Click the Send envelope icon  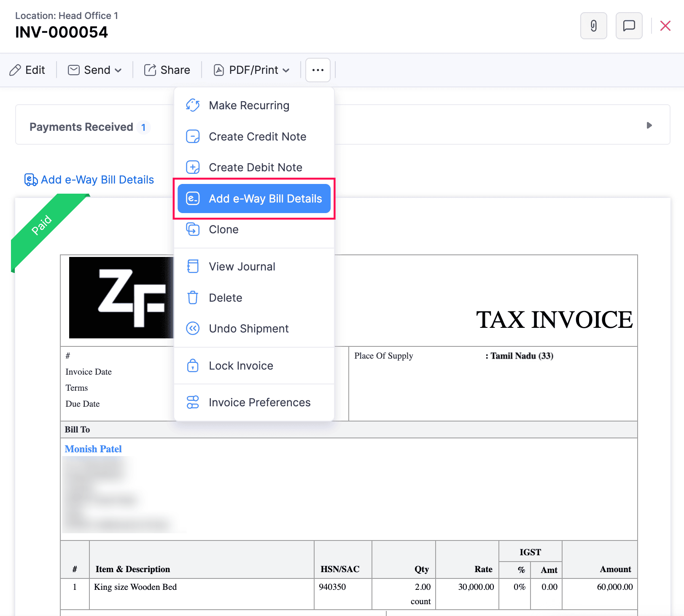click(x=74, y=70)
